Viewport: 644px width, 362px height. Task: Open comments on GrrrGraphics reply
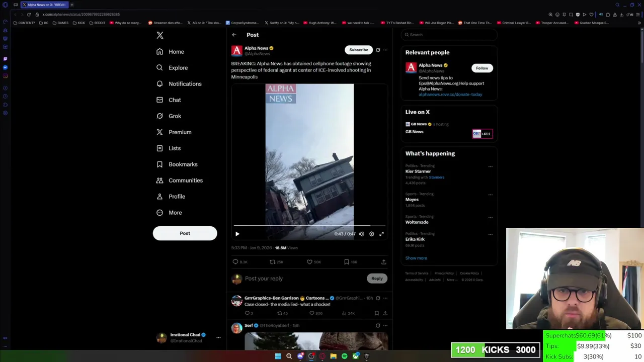[249, 313]
